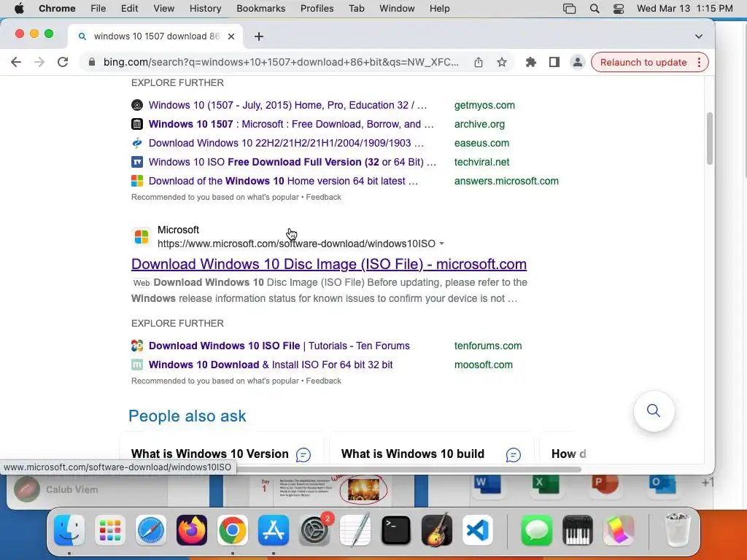Image resolution: width=747 pixels, height=560 pixels.
Task: Open Messages from the Dock
Action: click(536, 530)
